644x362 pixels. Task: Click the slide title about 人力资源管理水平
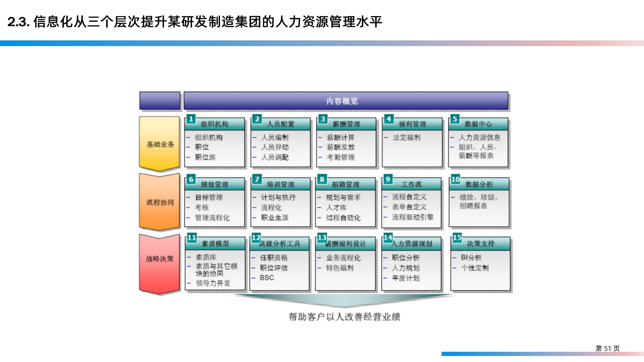point(195,22)
